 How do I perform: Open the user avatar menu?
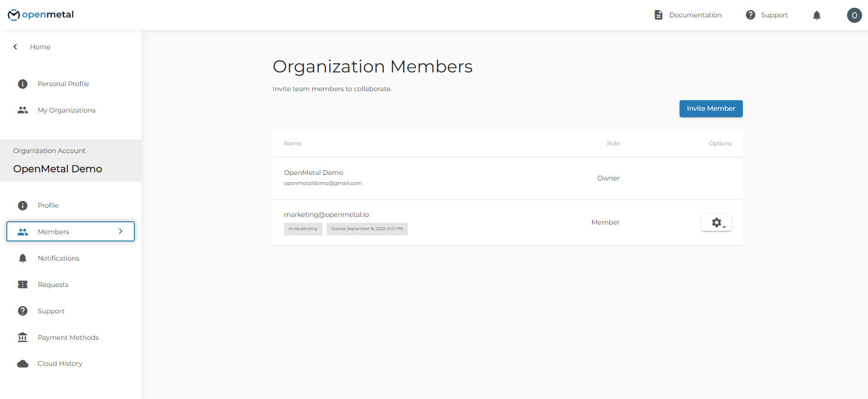[x=854, y=15]
